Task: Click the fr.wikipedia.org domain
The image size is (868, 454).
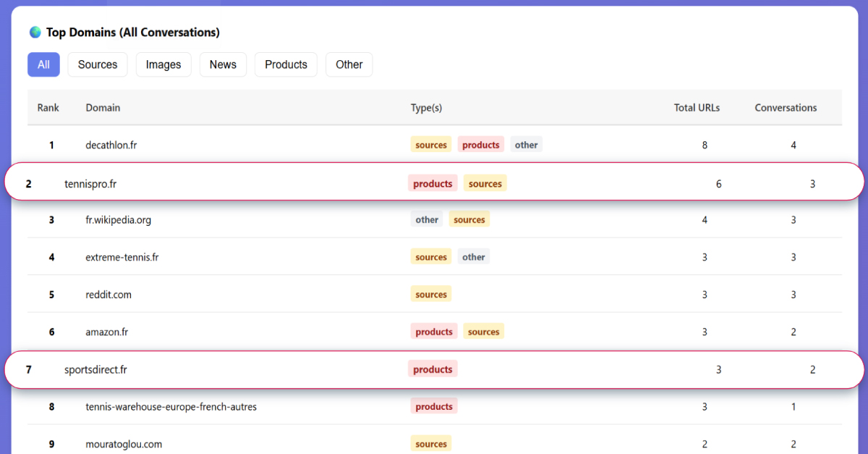Action: coord(118,219)
